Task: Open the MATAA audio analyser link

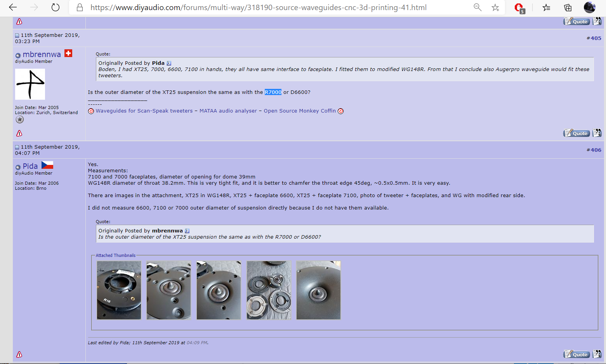Action: [x=228, y=111]
